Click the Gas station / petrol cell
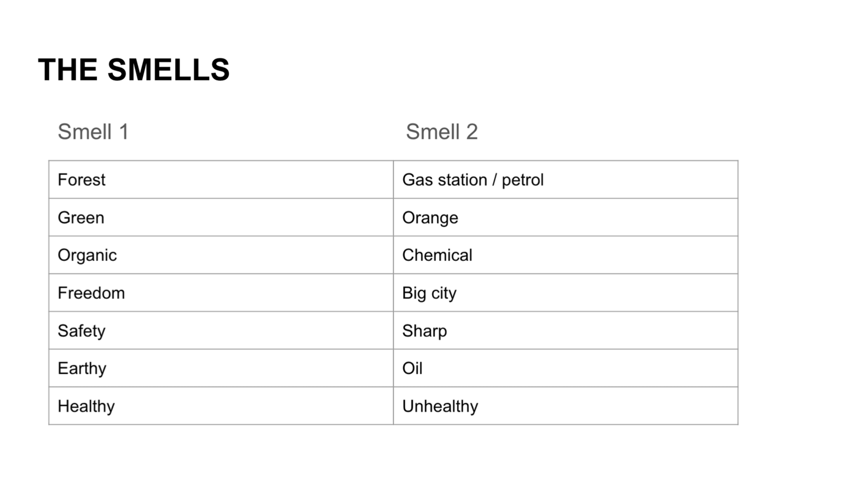 point(566,179)
